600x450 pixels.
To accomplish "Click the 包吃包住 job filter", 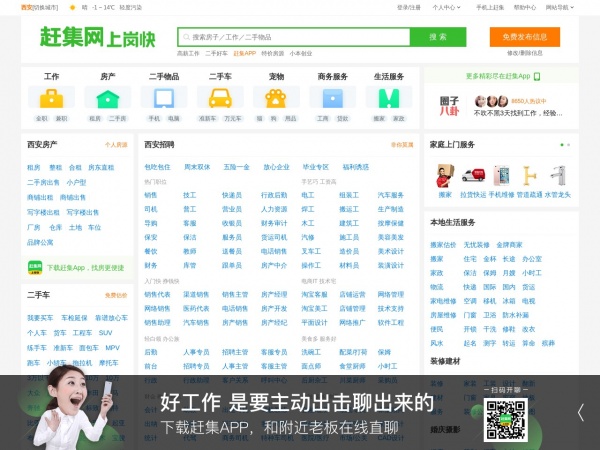I will 157,167.
